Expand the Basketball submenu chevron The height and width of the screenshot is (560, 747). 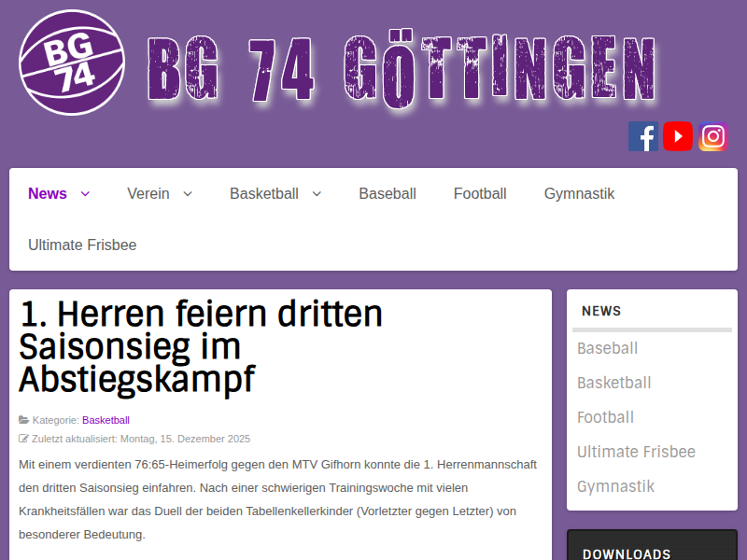pyautogui.click(x=317, y=194)
